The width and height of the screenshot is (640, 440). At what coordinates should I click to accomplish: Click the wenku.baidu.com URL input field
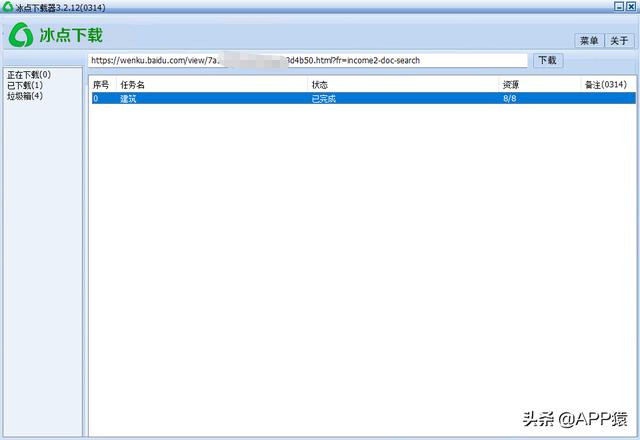308,60
